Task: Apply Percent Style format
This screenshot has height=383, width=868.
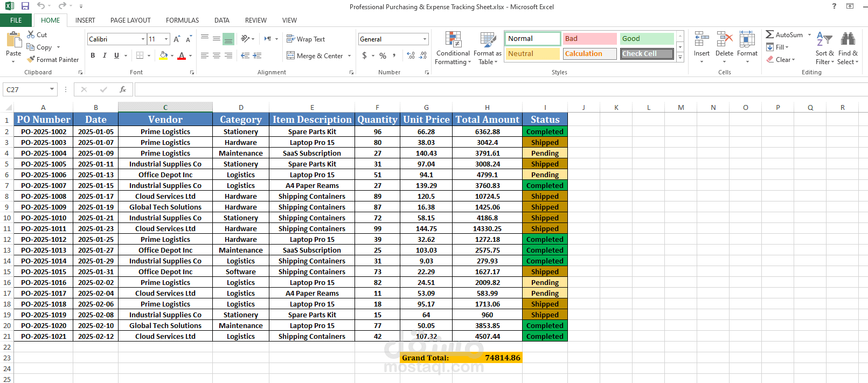Action: 383,55
